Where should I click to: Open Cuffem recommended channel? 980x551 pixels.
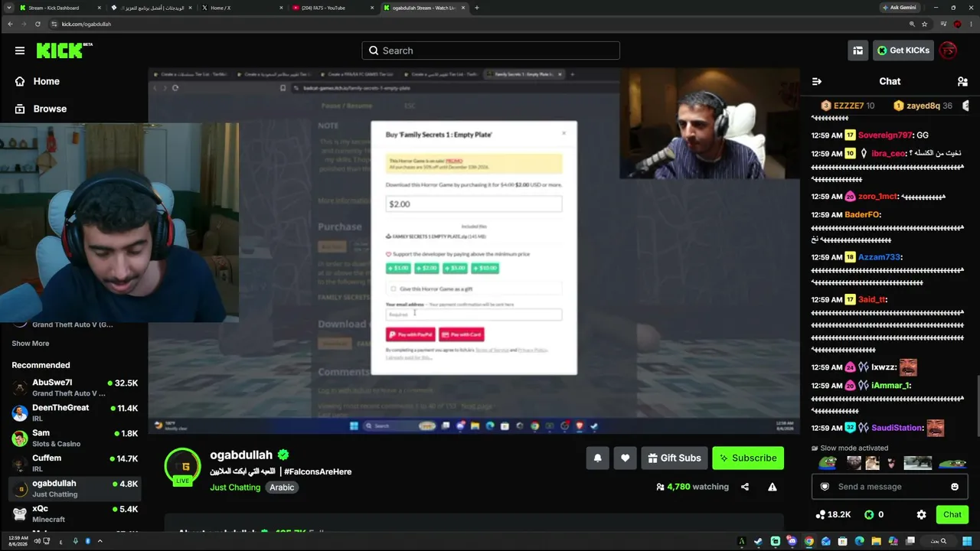click(x=75, y=464)
